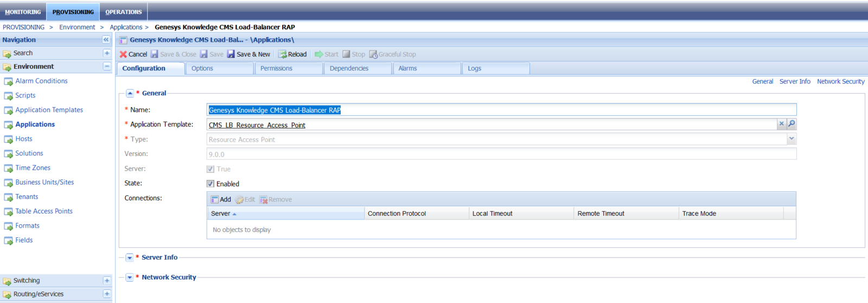Expand the Network Security section
Screen dimensions: 868x303
tap(130, 278)
